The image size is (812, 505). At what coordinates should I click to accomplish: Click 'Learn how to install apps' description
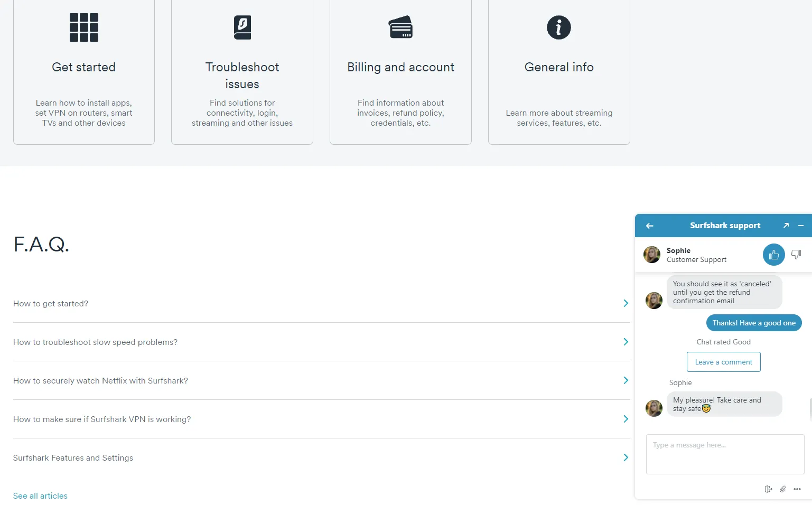click(x=83, y=113)
